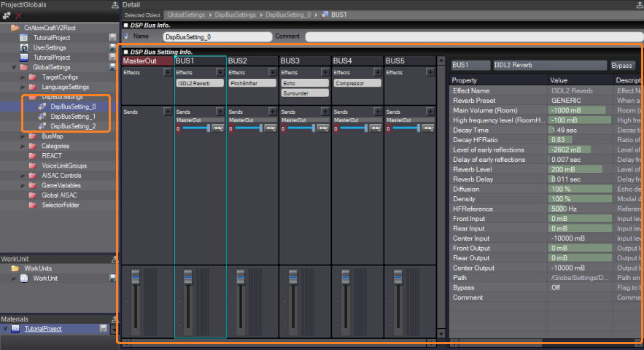Select the REACT folder in tree
Viewport: 644px width, 350px height.
pos(52,156)
